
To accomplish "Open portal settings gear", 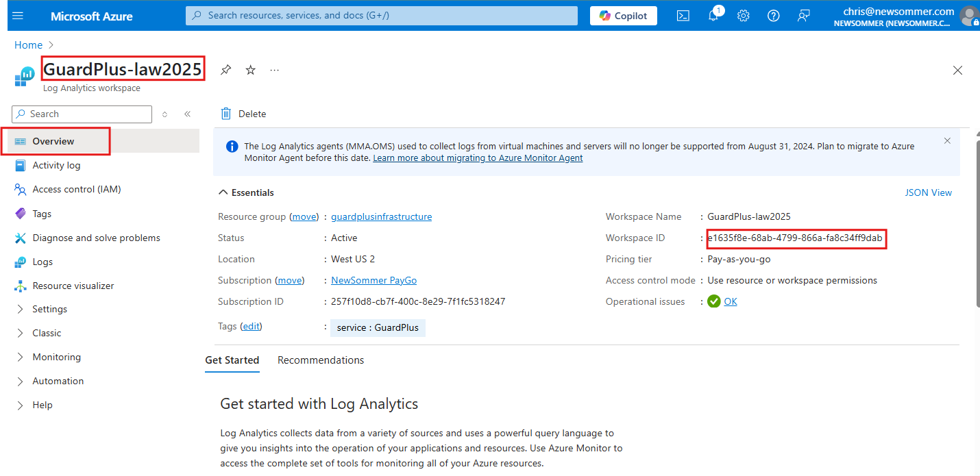I will click(743, 16).
